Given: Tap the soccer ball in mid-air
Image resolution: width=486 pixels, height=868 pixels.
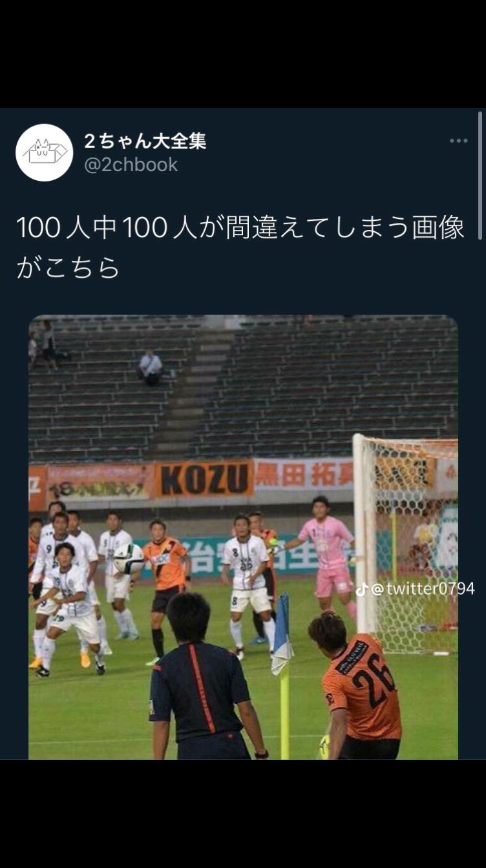Looking at the screenshot, I should click(x=129, y=558).
